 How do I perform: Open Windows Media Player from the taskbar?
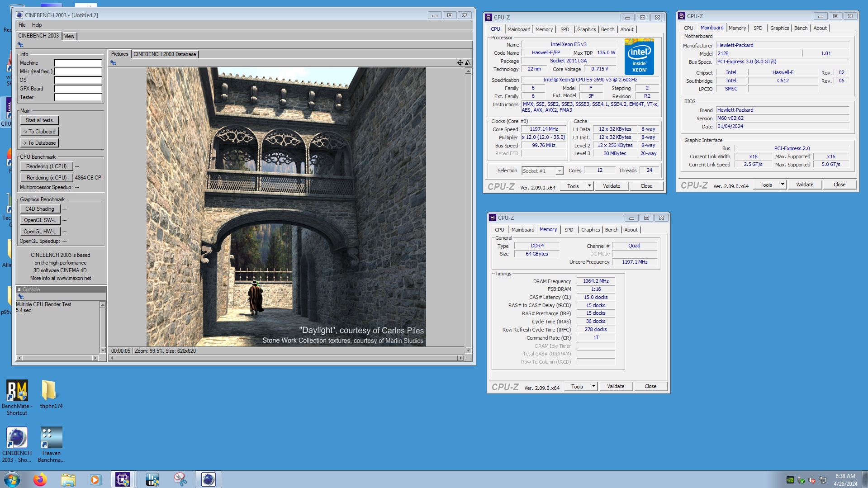(95, 479)
